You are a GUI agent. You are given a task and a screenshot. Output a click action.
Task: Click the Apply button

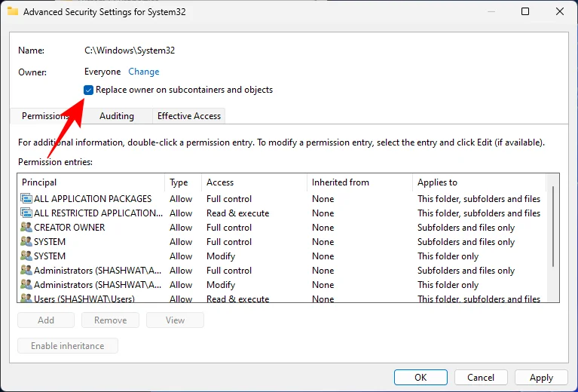pos(541,377)
